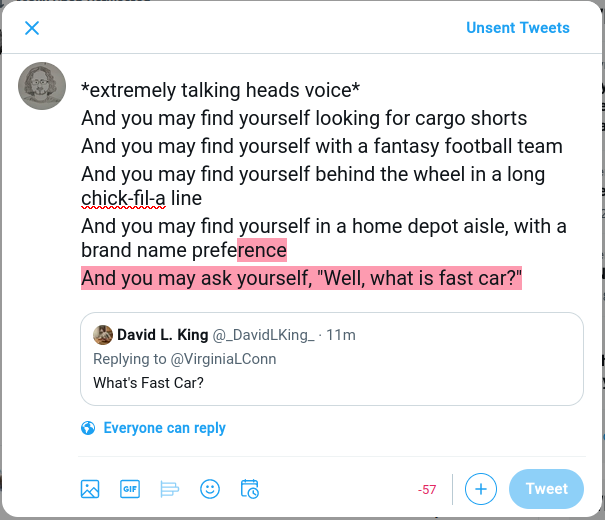Image resolution: width=605 pixels, height=520 pixels.
Task: Open the emoji picker smiley icon
Action: point(210,489)
